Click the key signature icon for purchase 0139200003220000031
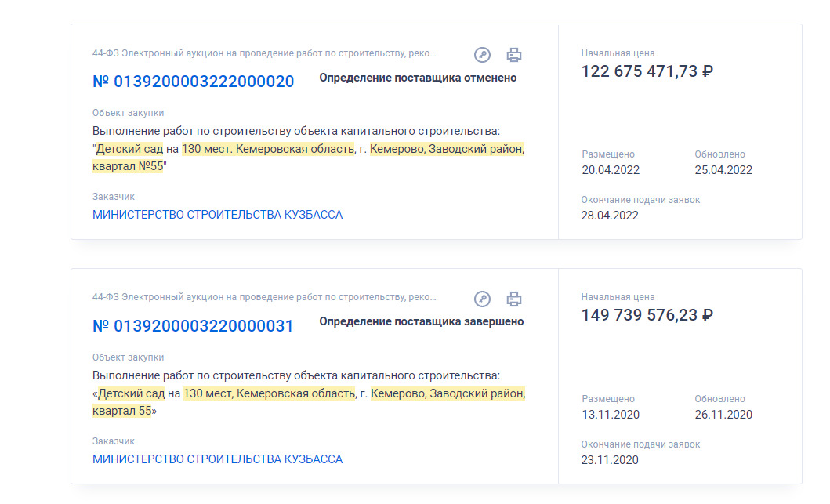 pos(482,299)
